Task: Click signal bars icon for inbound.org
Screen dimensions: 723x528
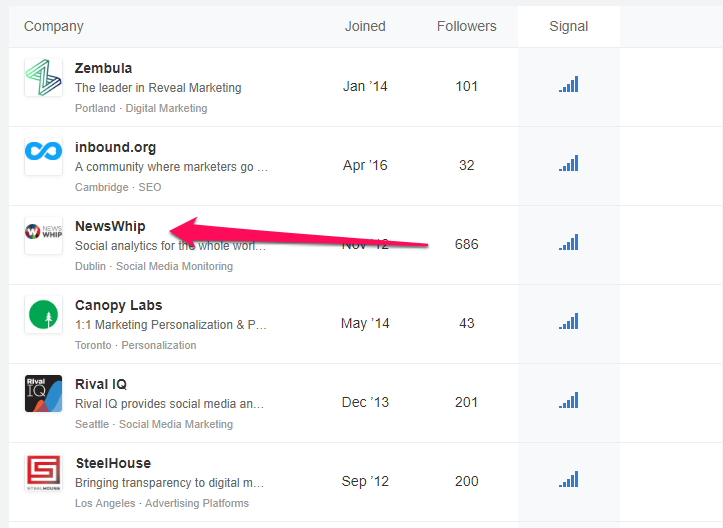Action: (x=569, y=163)
